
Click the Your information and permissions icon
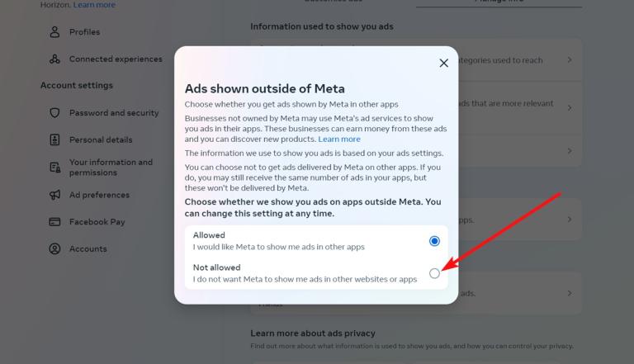coord(54,168)
